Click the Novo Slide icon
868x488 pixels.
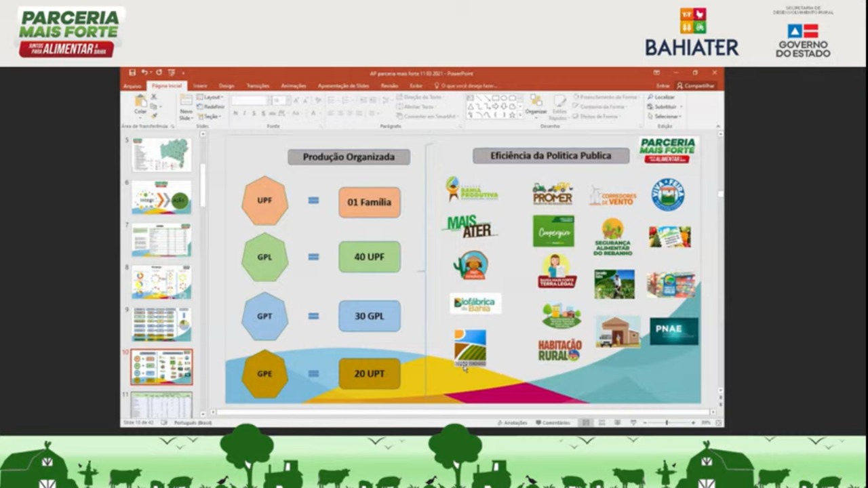tap(186, 104)
